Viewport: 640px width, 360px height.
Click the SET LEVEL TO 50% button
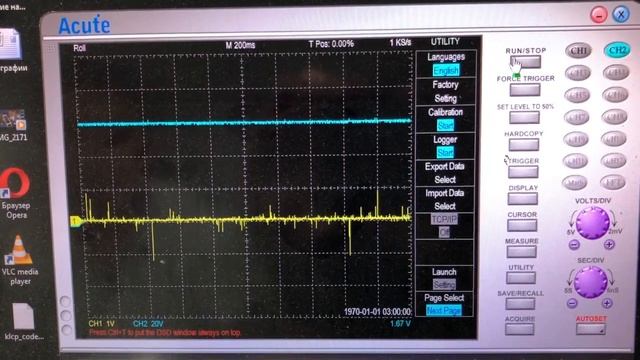tap(524, 118)
